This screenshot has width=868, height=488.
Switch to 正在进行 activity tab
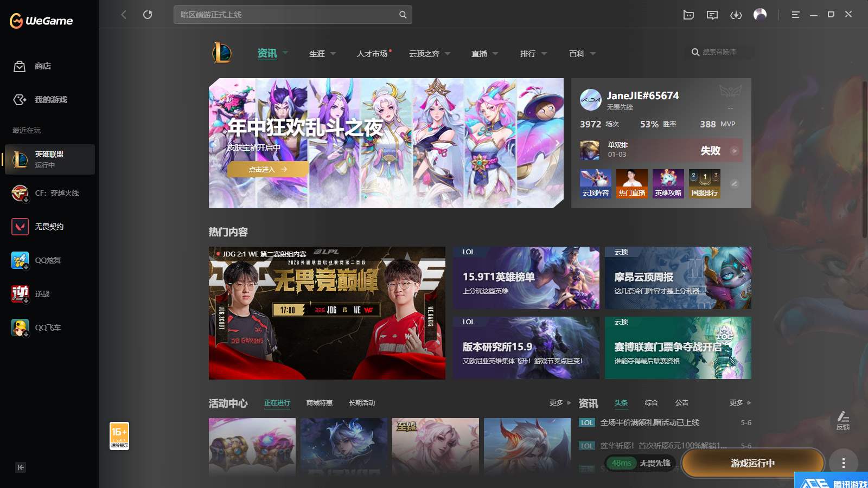(277, 403)
